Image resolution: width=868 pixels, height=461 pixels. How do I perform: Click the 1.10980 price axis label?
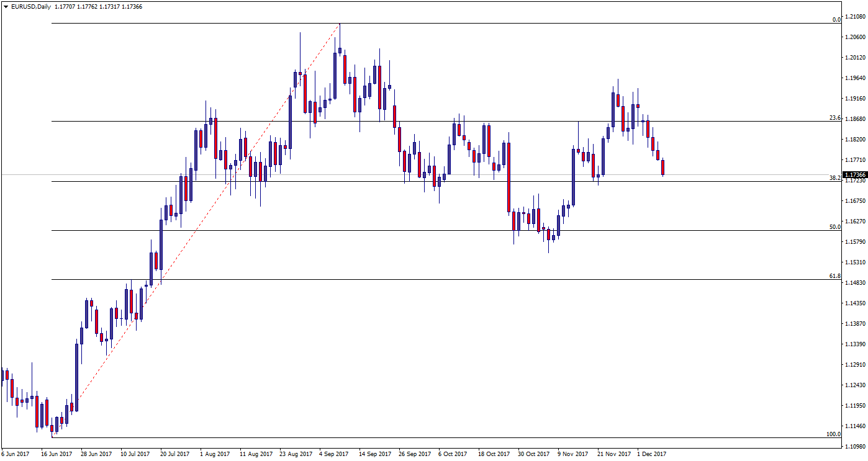(x=854, y=446)
